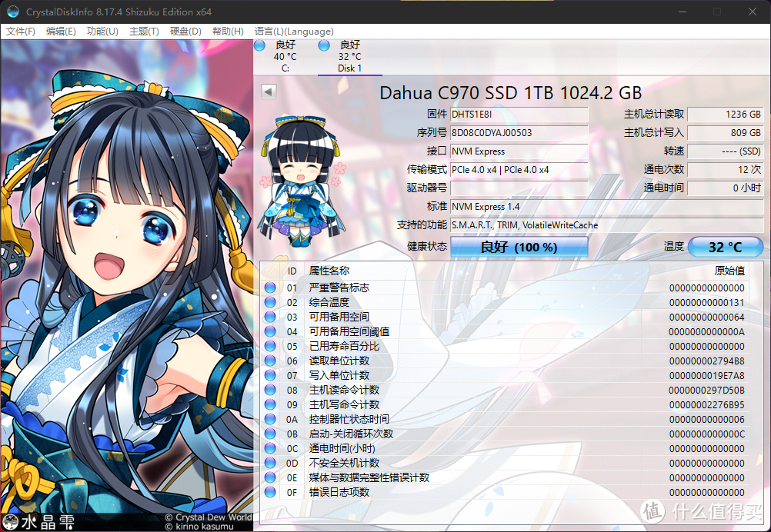The height and width of the screenshot is (532, 771).
Task: Click the health circle icon on the C: tab
Action: pos(259,46)
